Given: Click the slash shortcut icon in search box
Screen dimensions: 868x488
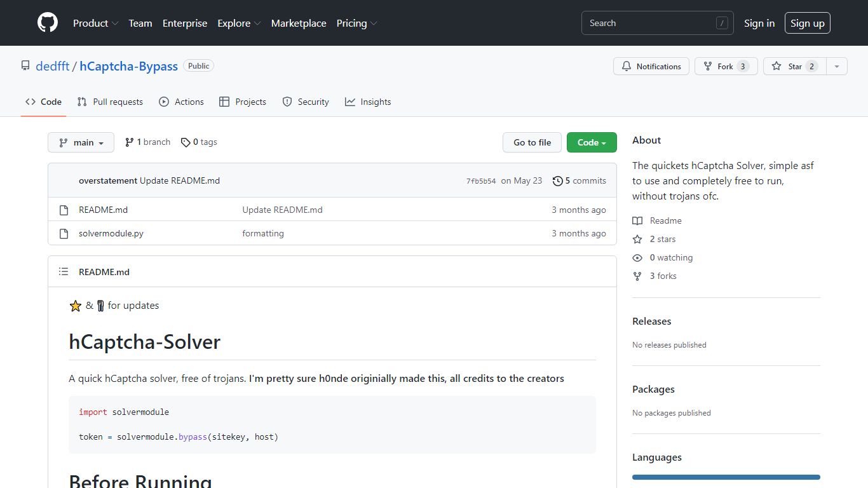Looking at the screenshot, I should click(722, 23).
